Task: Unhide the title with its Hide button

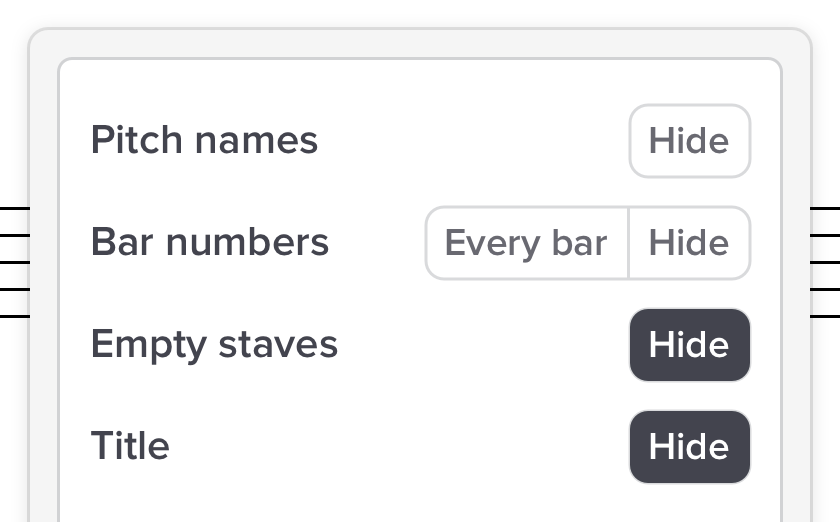Action: [689, 447]
